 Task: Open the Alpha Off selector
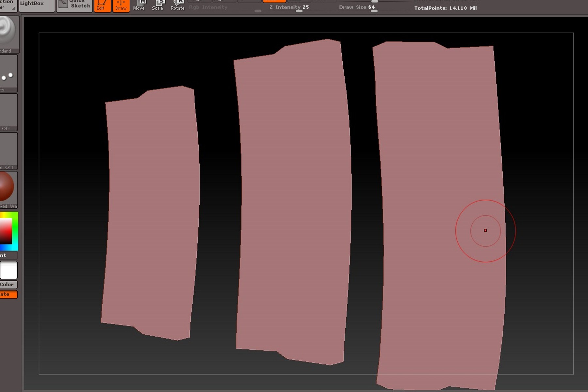[x=8, y=112]
